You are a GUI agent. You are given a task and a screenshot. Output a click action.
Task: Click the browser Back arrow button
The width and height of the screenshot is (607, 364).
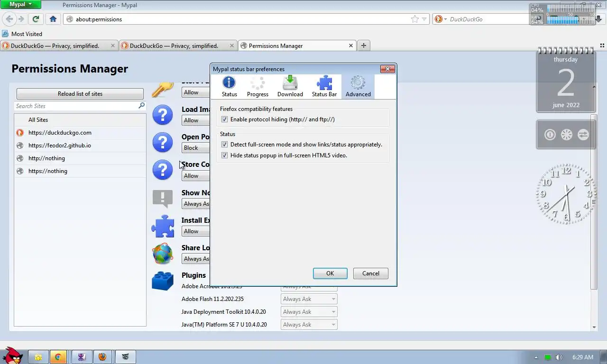[x=9, y=19]
